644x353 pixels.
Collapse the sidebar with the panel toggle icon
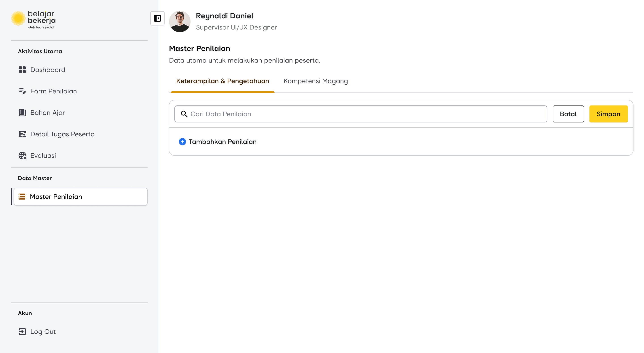click(157, 18)
